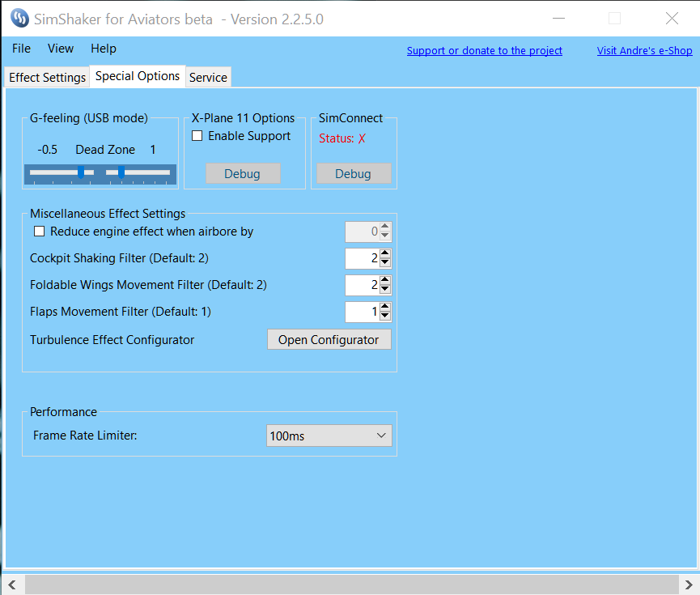Click the Dead Zone label

105,150
